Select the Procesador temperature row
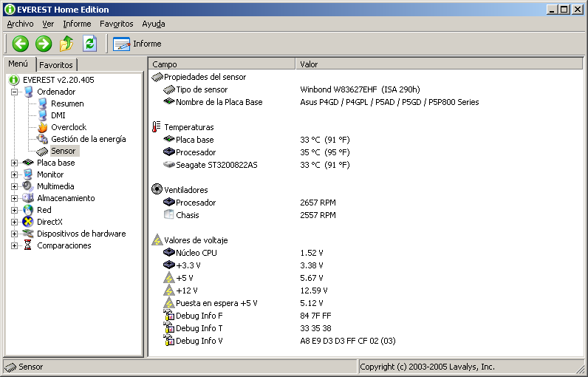 coord(196,152)
